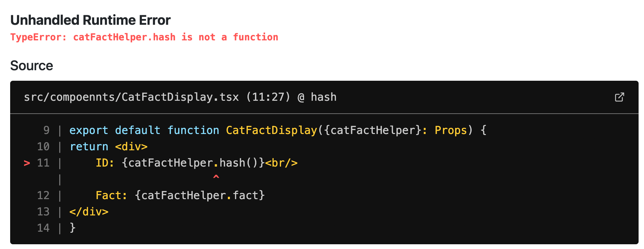Click the red arrow beside line 11
Image resolution: width=644 pixels, height=249 pixels.
27,163
